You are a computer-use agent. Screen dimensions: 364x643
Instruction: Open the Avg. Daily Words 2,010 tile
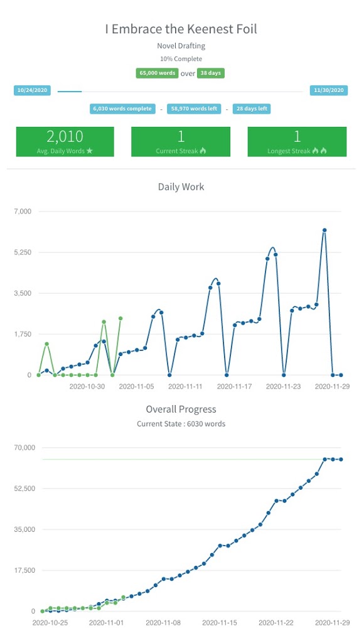[65, 141]
